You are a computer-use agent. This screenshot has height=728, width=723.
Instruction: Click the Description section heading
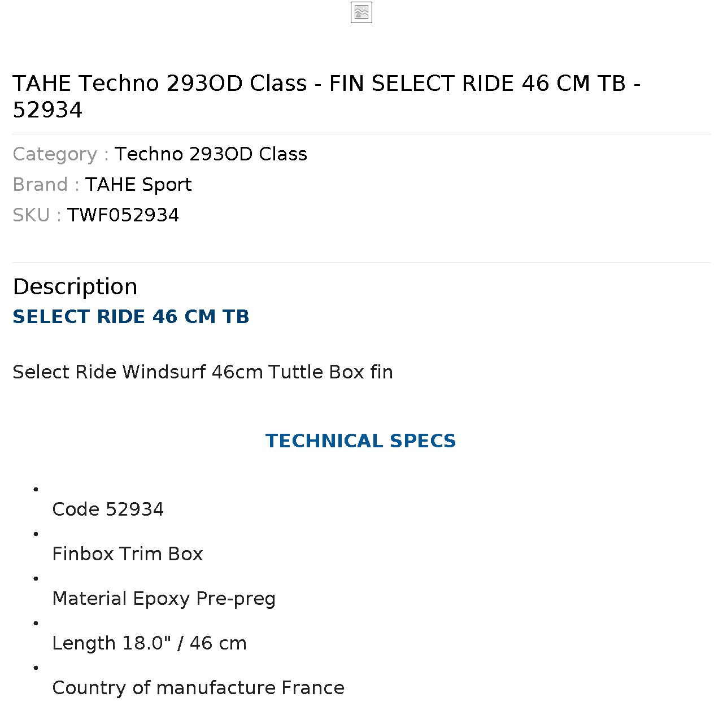(75, 287)
